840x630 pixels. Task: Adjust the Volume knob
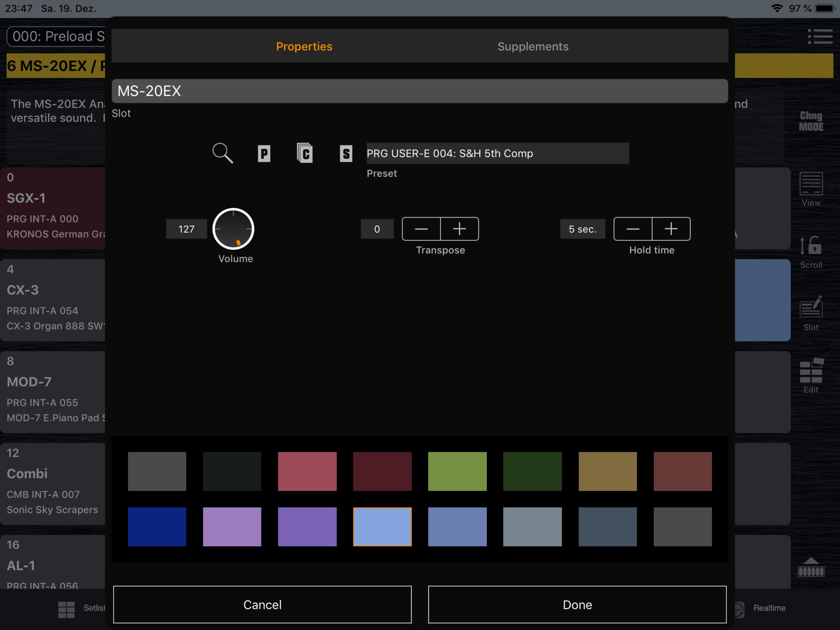[x=233, y=229]
